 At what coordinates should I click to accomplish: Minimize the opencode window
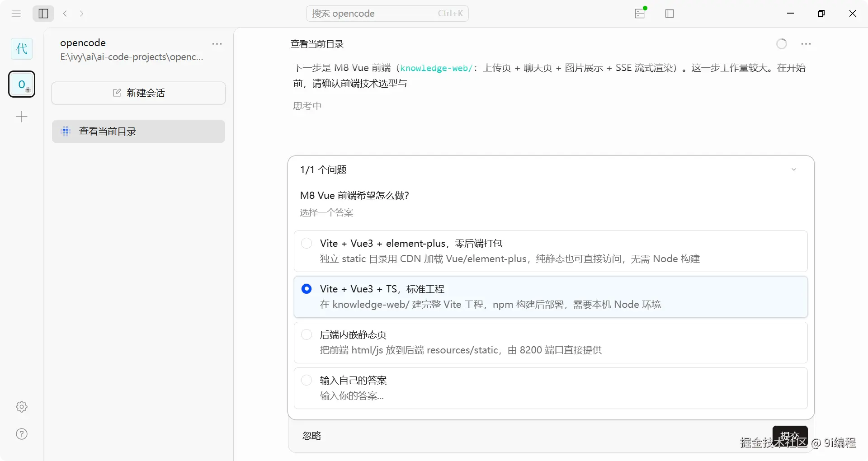coord(791,14)
